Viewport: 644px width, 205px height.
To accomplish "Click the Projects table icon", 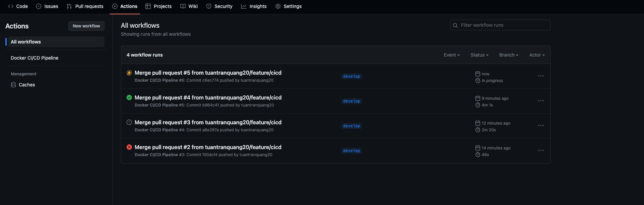I will point(148,6).
